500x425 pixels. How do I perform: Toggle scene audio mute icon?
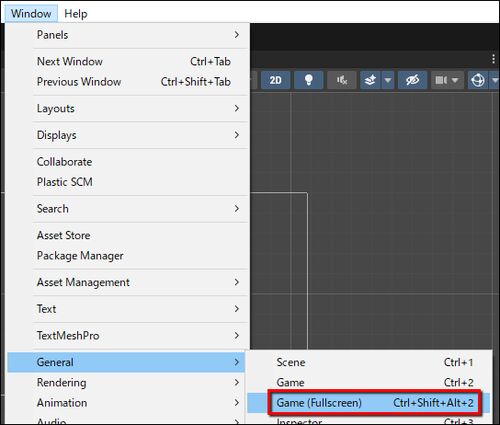tap(342, 80)
